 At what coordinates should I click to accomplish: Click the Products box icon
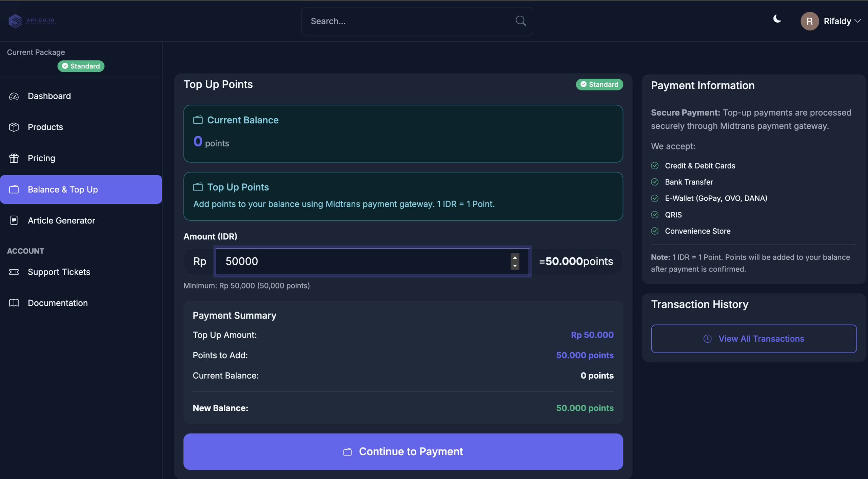click(x=14, y=127)
